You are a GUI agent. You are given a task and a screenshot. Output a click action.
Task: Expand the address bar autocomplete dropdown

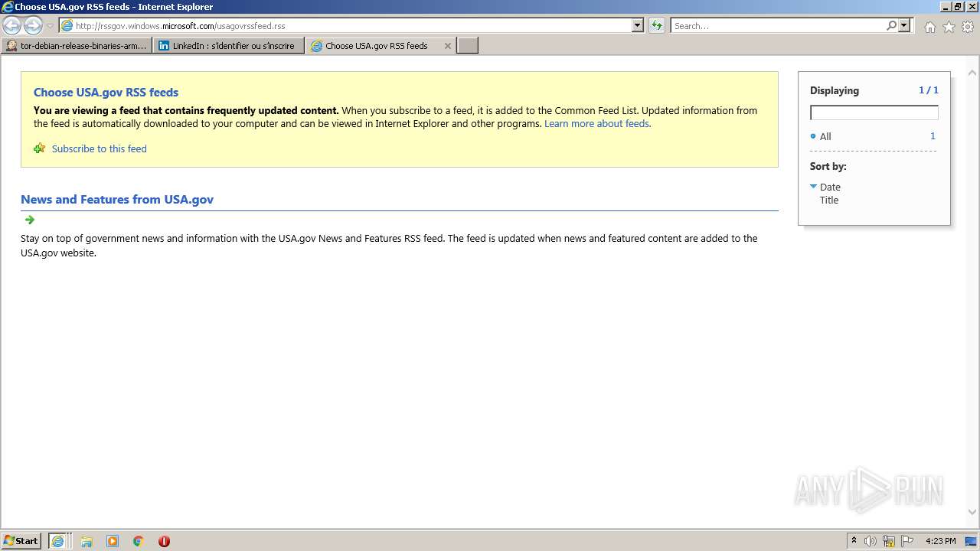(x=638, y=25)
